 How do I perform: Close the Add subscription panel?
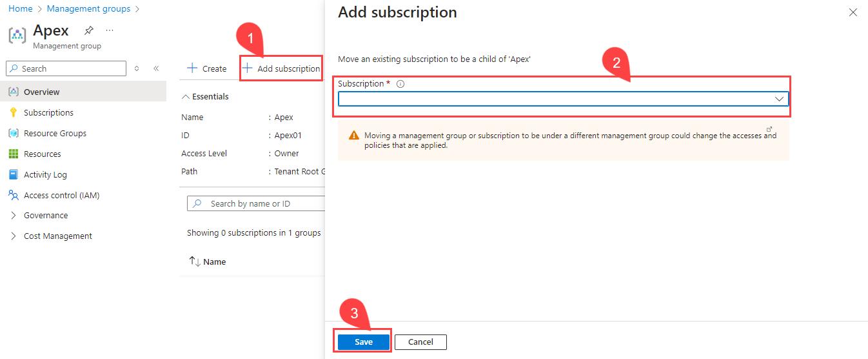click(x=853, y=12)
